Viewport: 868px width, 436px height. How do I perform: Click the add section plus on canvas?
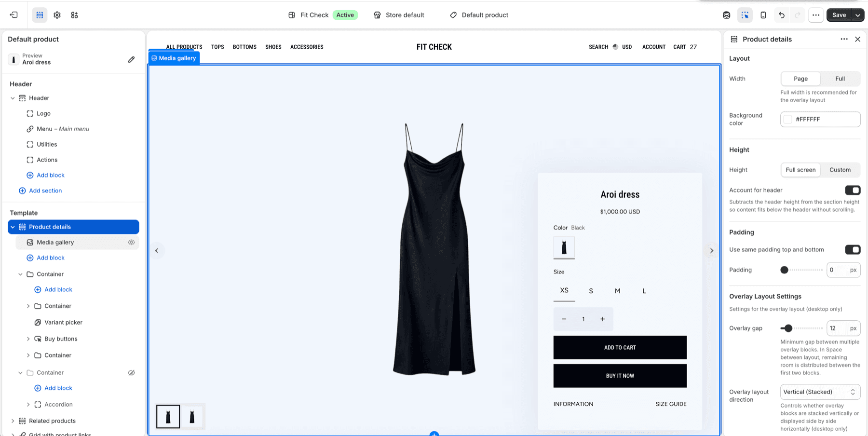coord(434,434)
